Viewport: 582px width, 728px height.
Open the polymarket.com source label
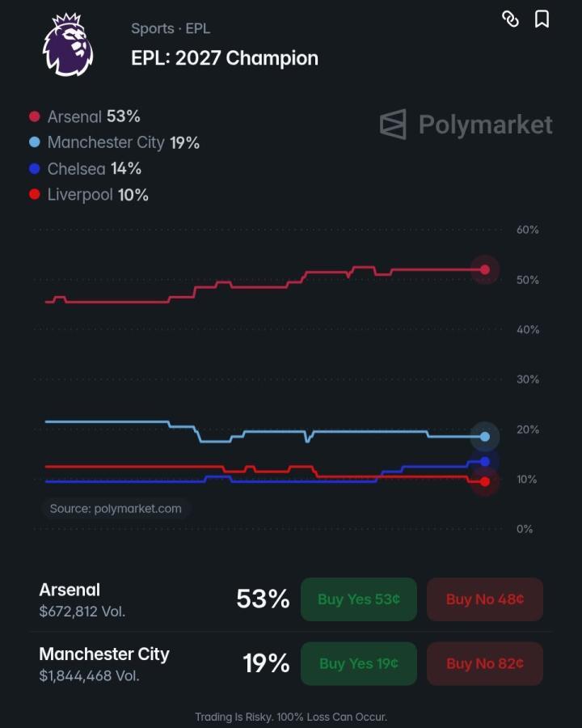click(116, 509)
